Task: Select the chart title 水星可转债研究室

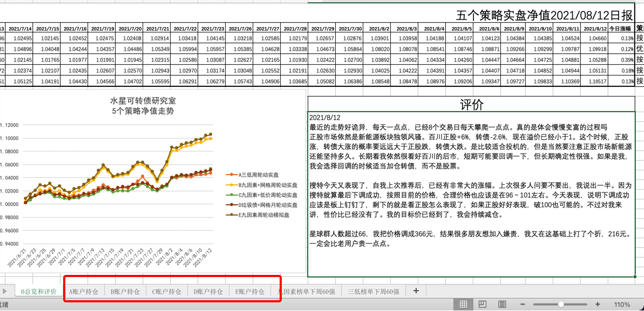Action: (143, 101)
